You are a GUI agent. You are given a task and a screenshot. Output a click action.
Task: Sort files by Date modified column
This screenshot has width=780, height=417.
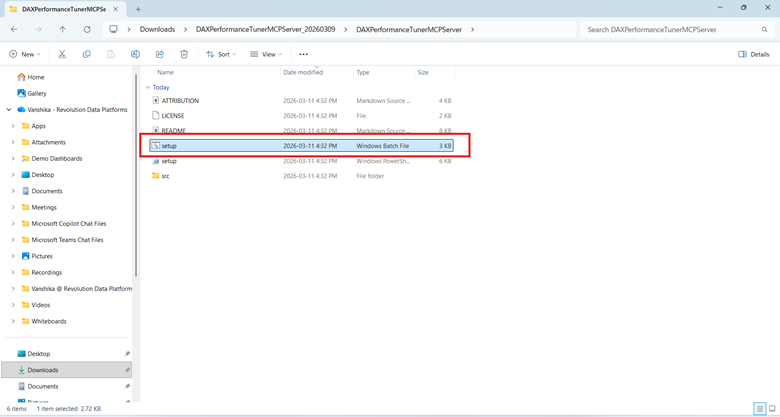pos(303,72)
